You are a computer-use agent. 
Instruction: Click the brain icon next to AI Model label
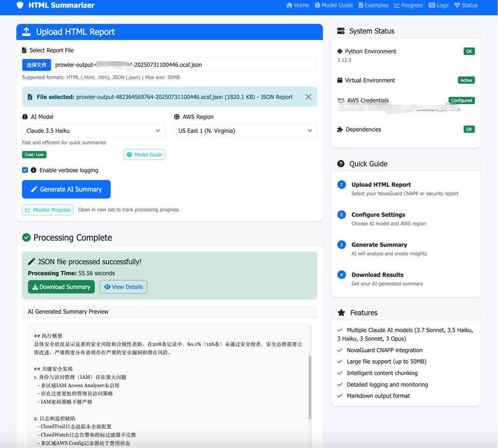[25, 117]
